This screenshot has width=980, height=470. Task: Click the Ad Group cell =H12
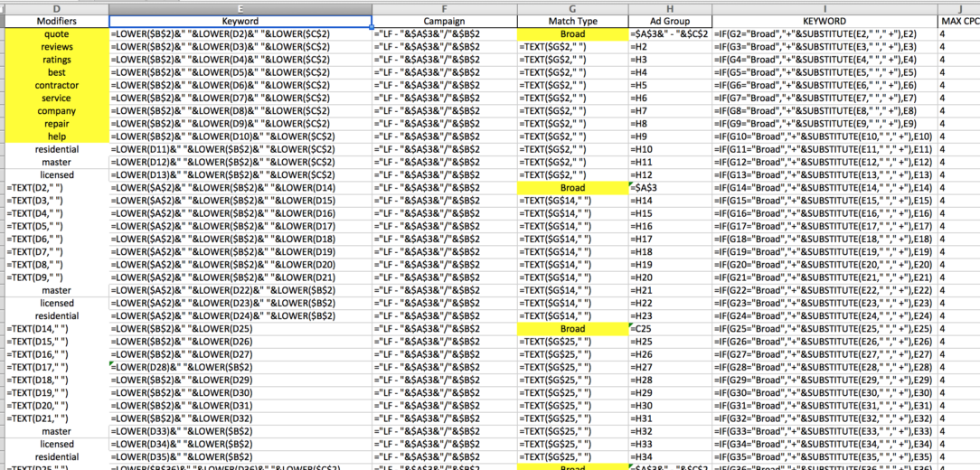tap(669, 175)
